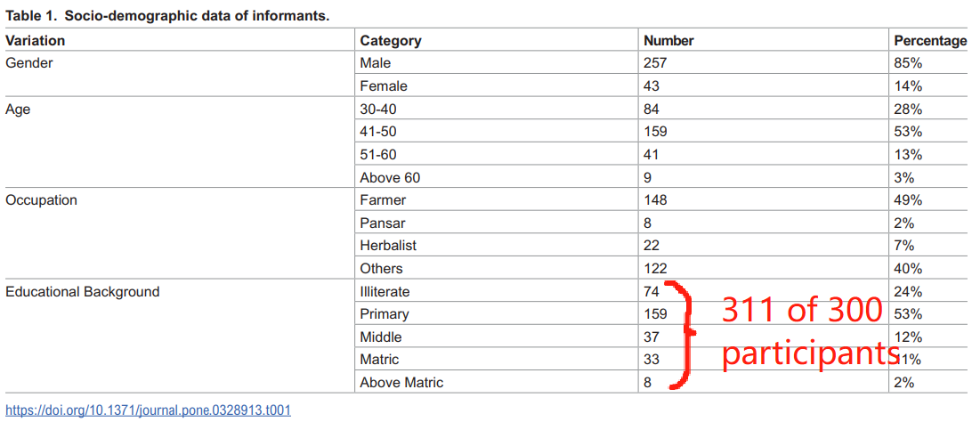The image size is (980, 422).
Task: Click the Number column header
Action: [x=668, y=41]
